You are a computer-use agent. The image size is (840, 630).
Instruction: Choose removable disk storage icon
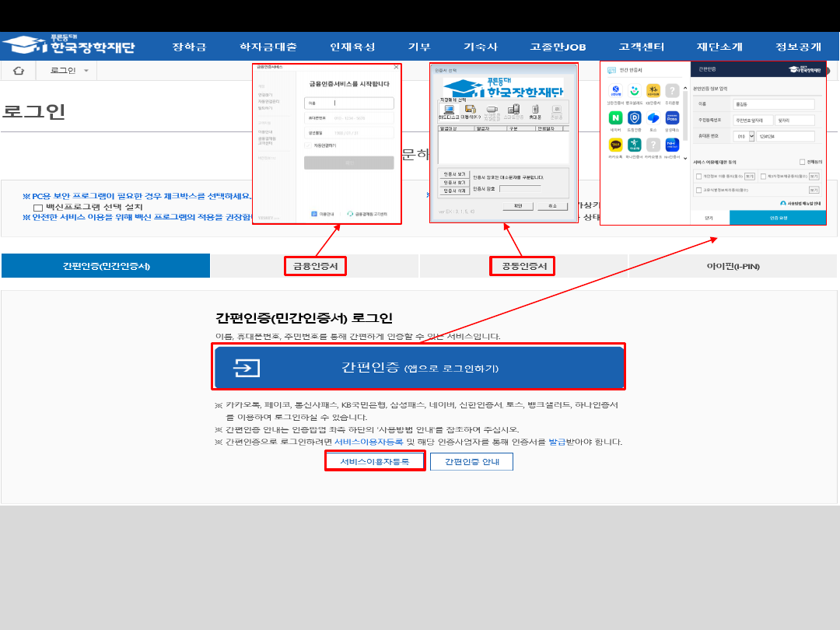[x=471, y=110]
